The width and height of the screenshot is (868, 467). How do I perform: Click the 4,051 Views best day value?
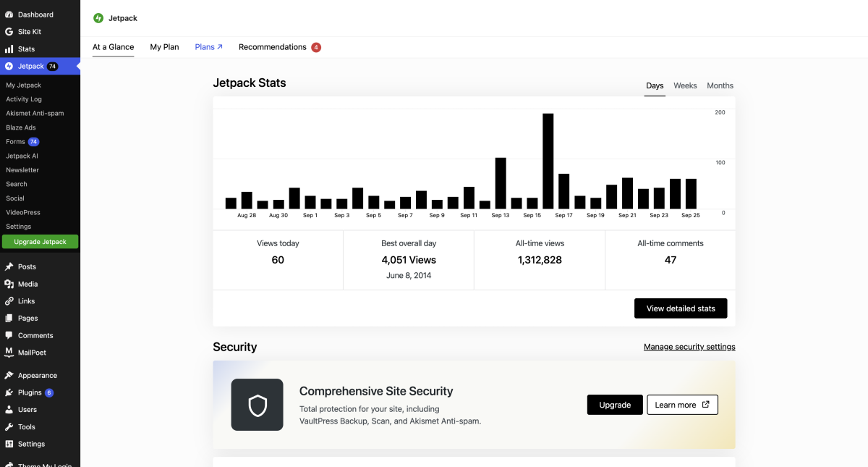(409, 260)
